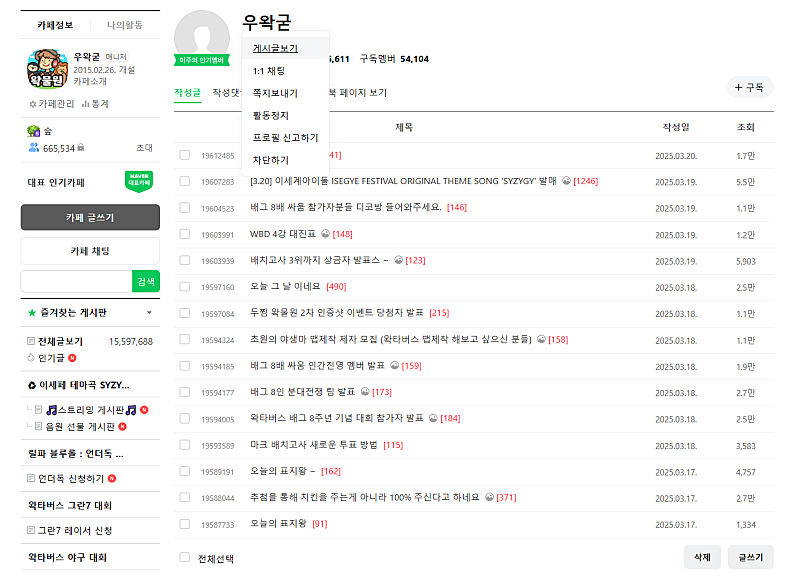
Task: Click the user's default avatar image
Action: [203, 38]
